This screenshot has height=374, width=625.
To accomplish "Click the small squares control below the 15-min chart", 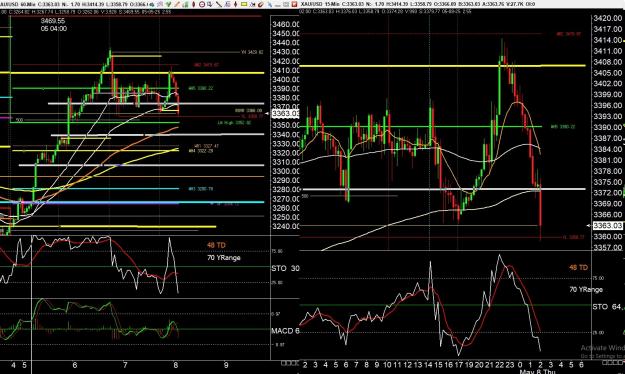I will (613, 362).
